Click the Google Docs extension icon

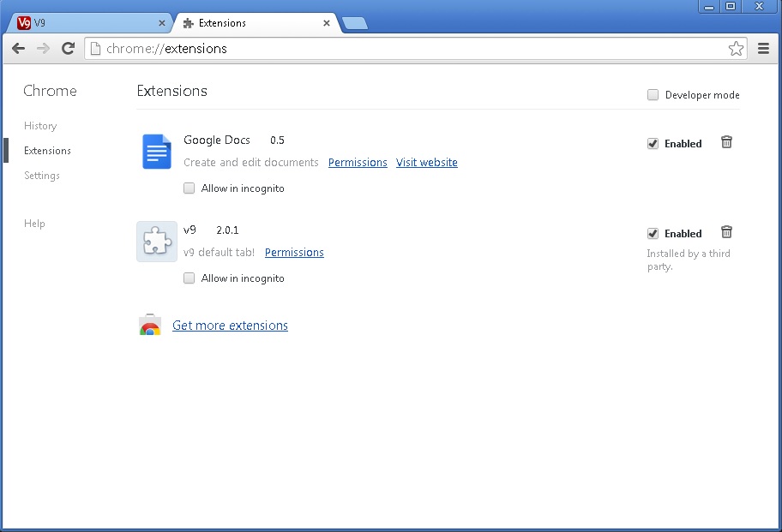[x=156, y=152]
